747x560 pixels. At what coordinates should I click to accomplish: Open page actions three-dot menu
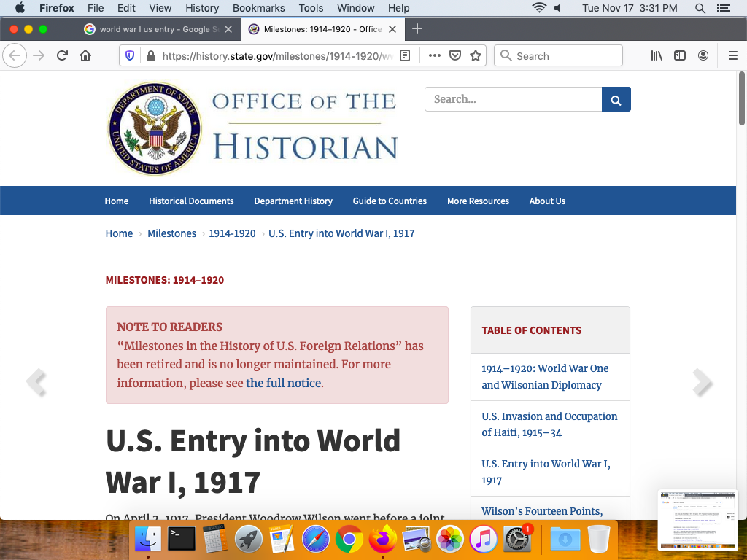tap(435, 56)
